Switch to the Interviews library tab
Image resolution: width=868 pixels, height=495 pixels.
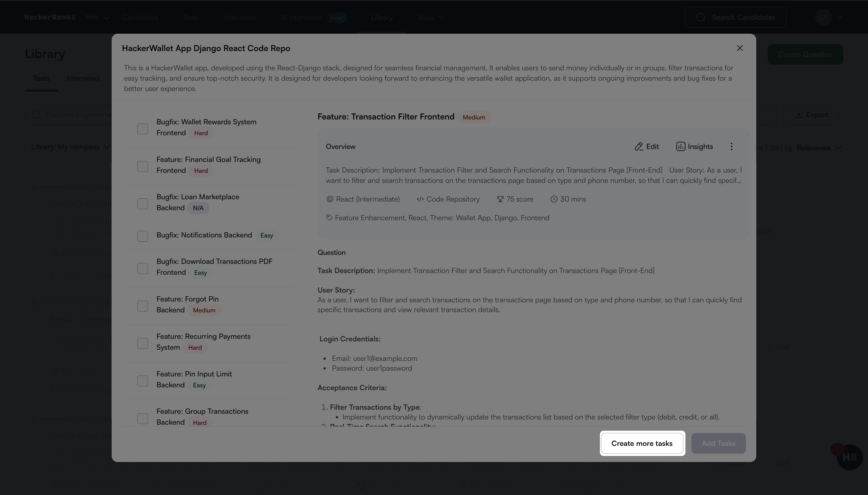tap(83, 78)
